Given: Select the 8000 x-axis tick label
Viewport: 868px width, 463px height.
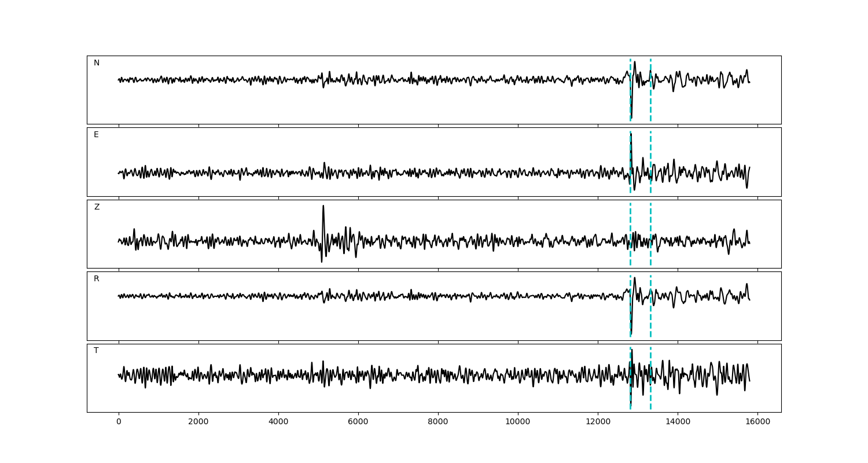Looking at the screenshot, I should coord(438,422).
